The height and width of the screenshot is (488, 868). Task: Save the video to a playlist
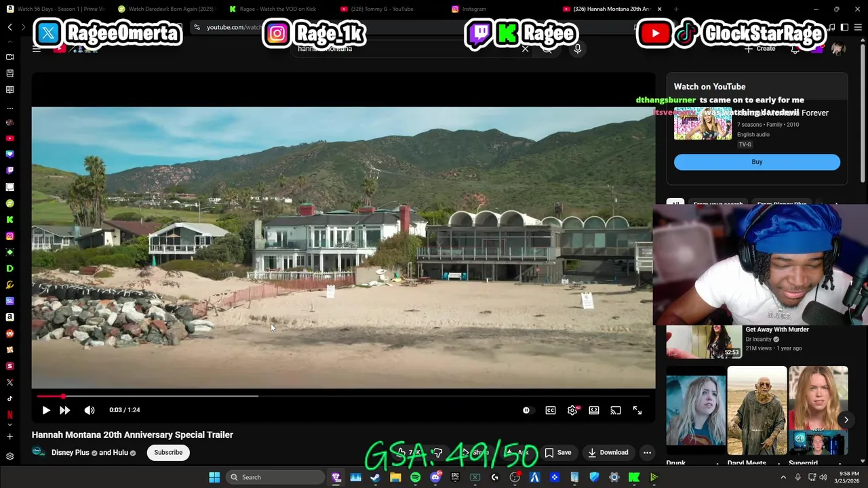pos(558,452)
